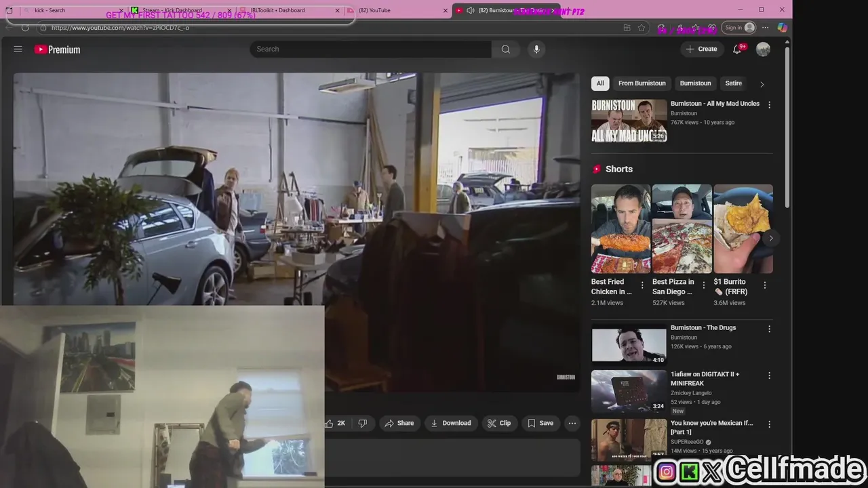Clip the video
Viewport: 868px width, 488px height.
[499, 423]
